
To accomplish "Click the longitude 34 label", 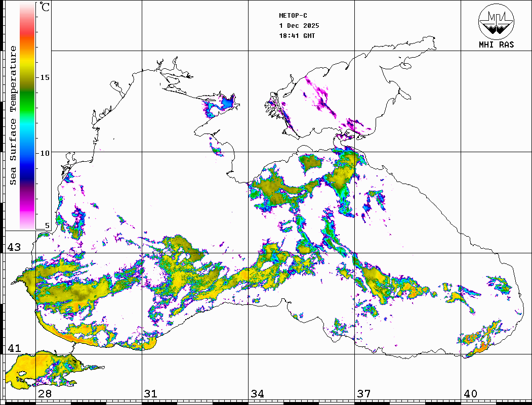I will 257,394.
